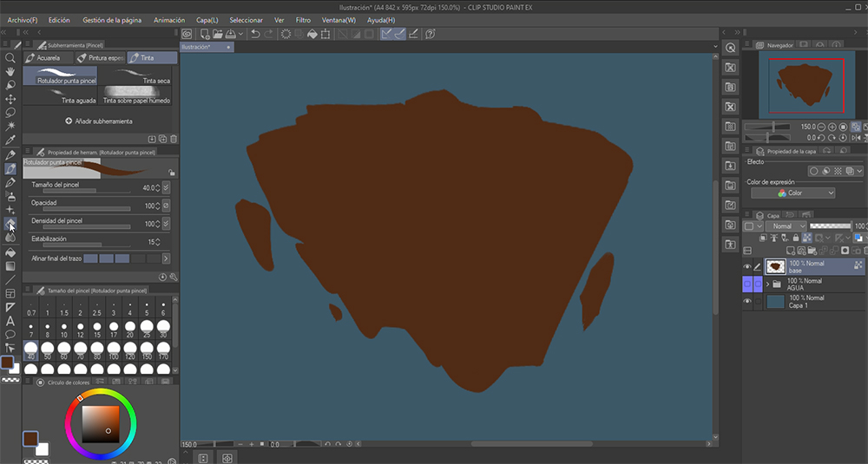
Task: Open help via question mark icon
Action: 431,34
